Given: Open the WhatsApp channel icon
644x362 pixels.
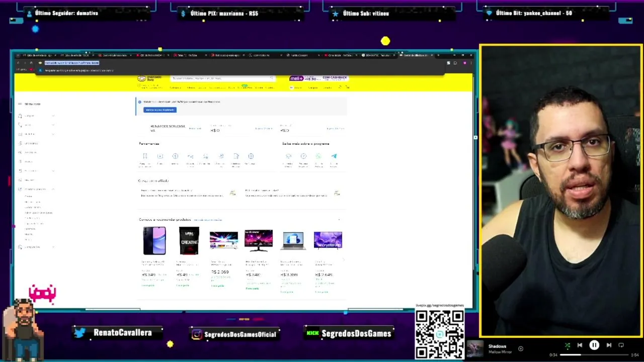Looking at the screenshot, I should coord(318,156).
